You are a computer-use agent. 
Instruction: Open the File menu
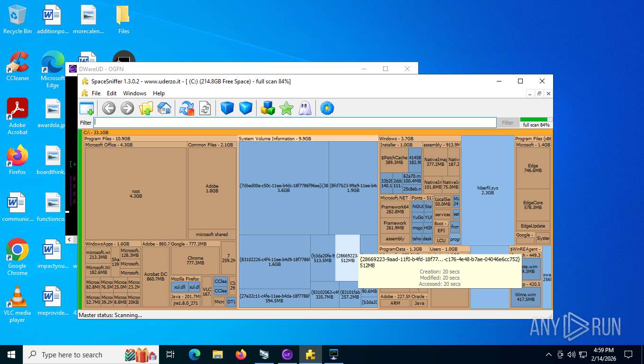pyautogui.click(x=96, y=93)
